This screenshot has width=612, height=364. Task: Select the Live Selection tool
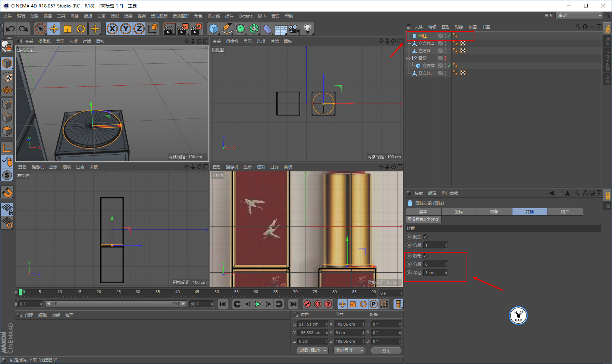[x=41, y=29]
